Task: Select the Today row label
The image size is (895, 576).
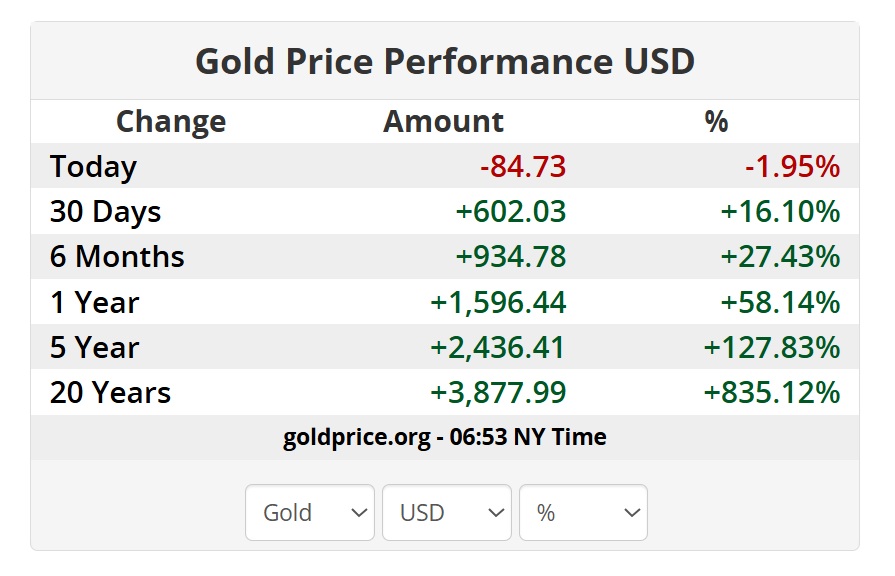Action: (x=94, y=167)
